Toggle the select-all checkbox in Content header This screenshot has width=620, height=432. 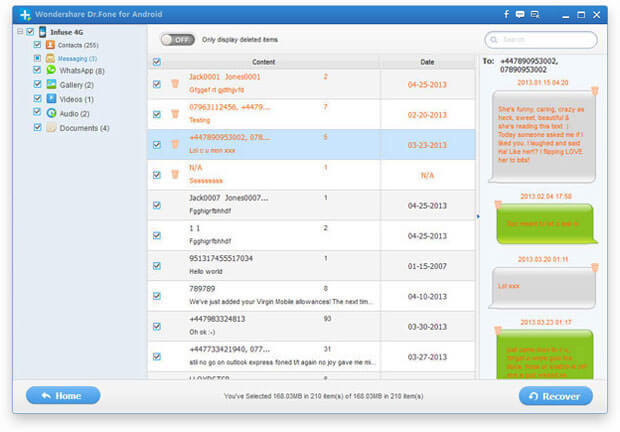coord(157,62)
